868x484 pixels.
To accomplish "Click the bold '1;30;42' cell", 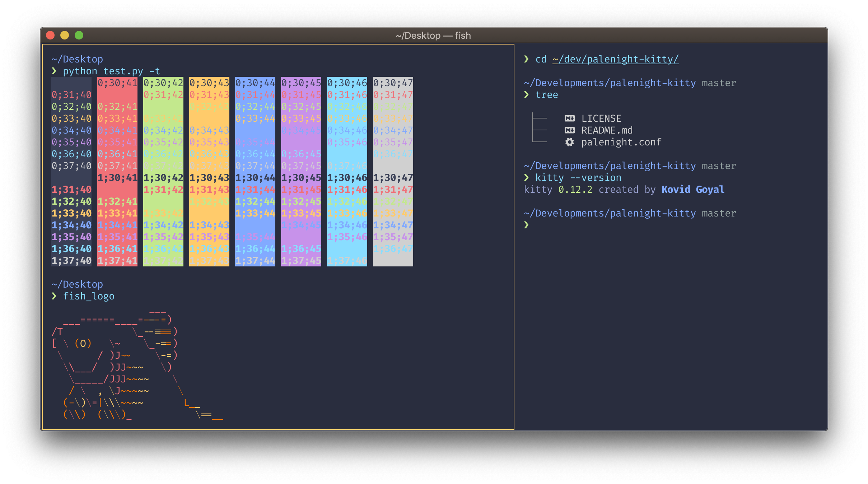I will point(163,178).
